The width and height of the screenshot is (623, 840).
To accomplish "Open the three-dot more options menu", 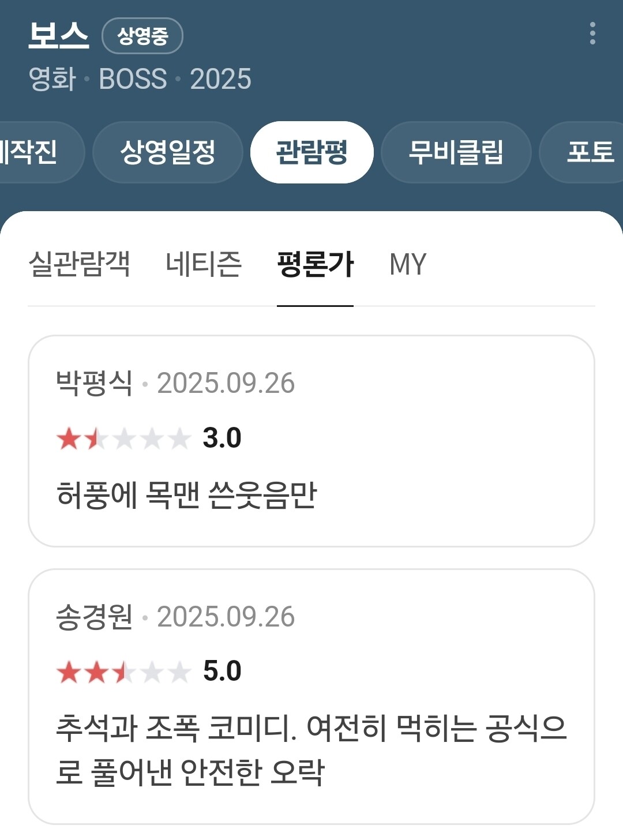I will (592, 33).
